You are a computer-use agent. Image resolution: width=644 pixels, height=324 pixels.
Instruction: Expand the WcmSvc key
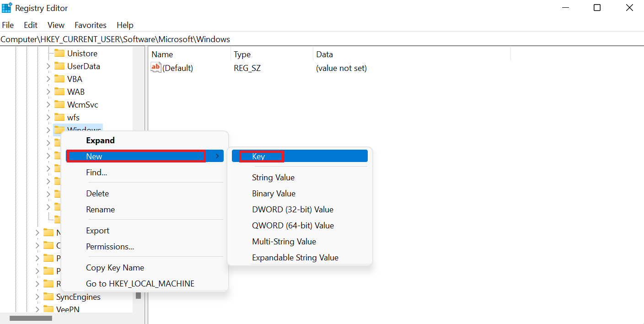coord(48,104)
